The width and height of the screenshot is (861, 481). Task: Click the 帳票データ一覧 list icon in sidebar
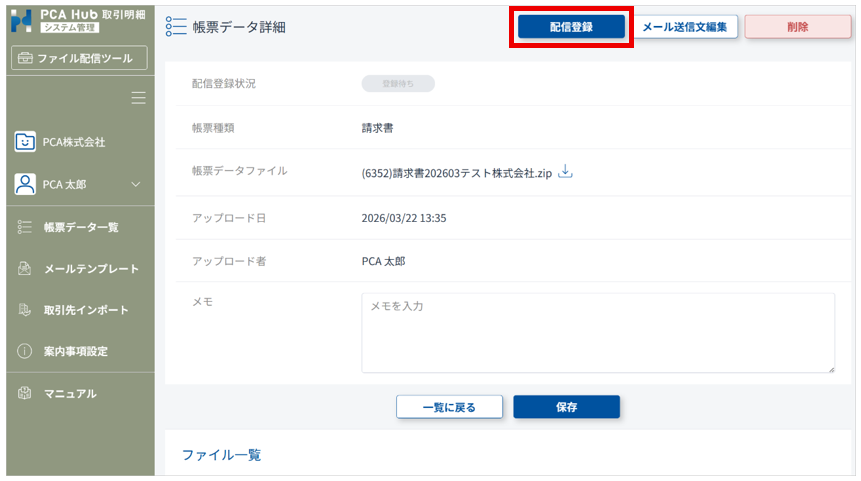click(26, 227)
